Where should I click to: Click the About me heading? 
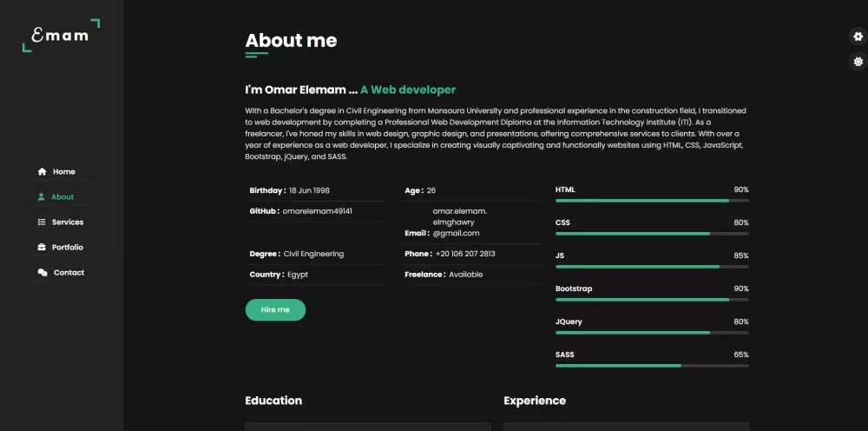291,41
